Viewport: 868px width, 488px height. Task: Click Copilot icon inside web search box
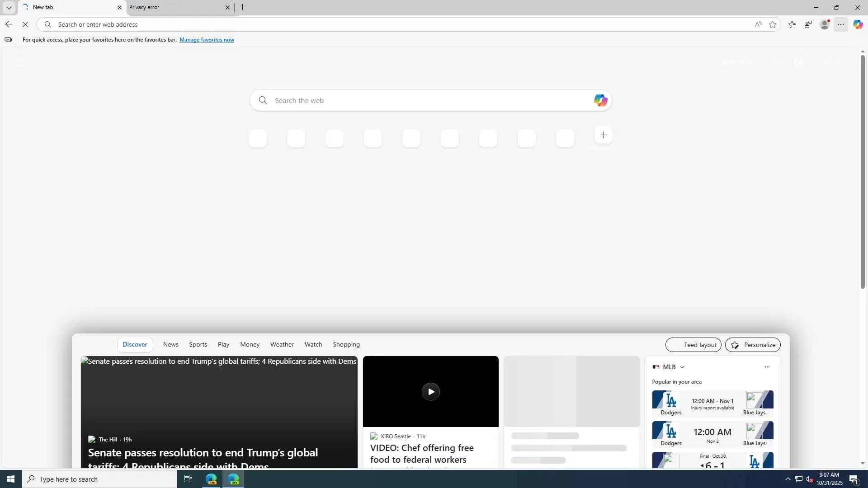[x=600, y=100]
